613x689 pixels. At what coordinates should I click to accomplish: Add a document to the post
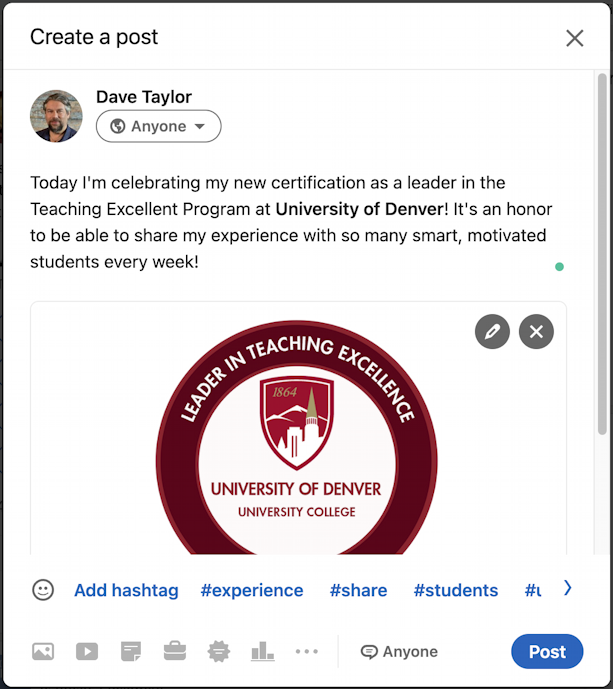click(x=131, y=651)
